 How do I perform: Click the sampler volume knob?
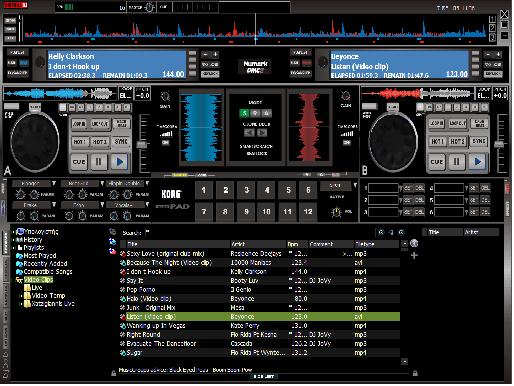[337, 212]
